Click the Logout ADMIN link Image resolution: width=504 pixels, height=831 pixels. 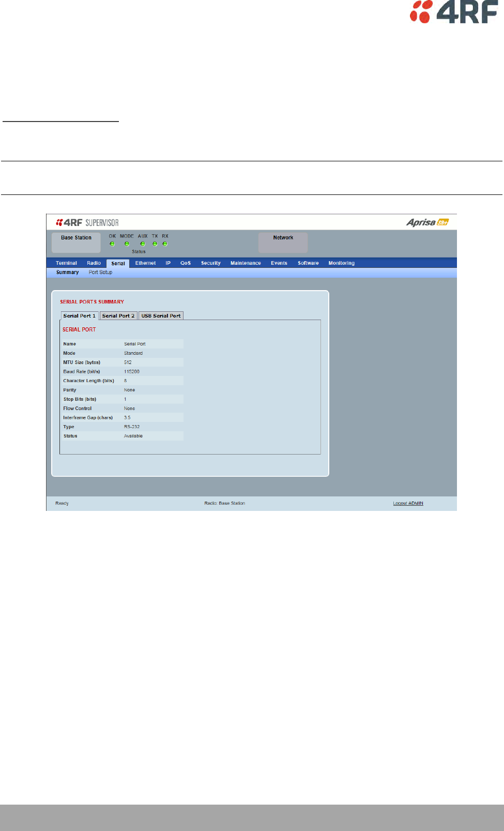(408, 503)
